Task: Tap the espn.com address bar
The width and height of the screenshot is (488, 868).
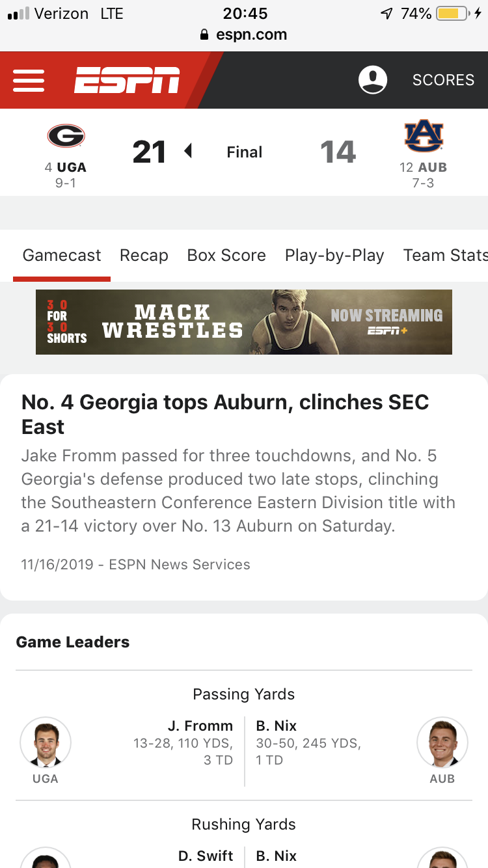Action: coord(244,35)
